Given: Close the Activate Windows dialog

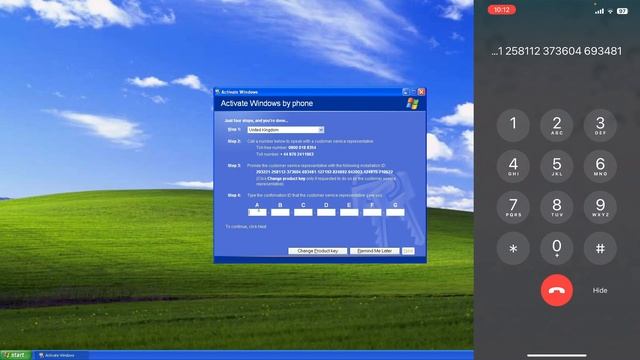Looking at the screenshot, I should tap(421, 92).
